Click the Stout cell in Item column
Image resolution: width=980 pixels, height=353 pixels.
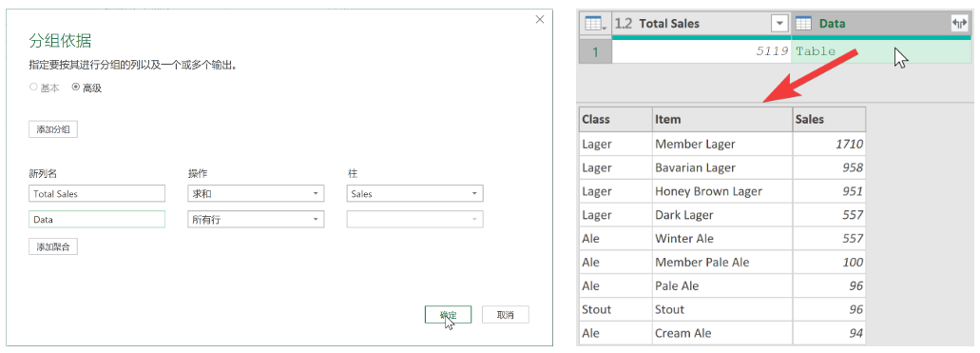point(722,310)
